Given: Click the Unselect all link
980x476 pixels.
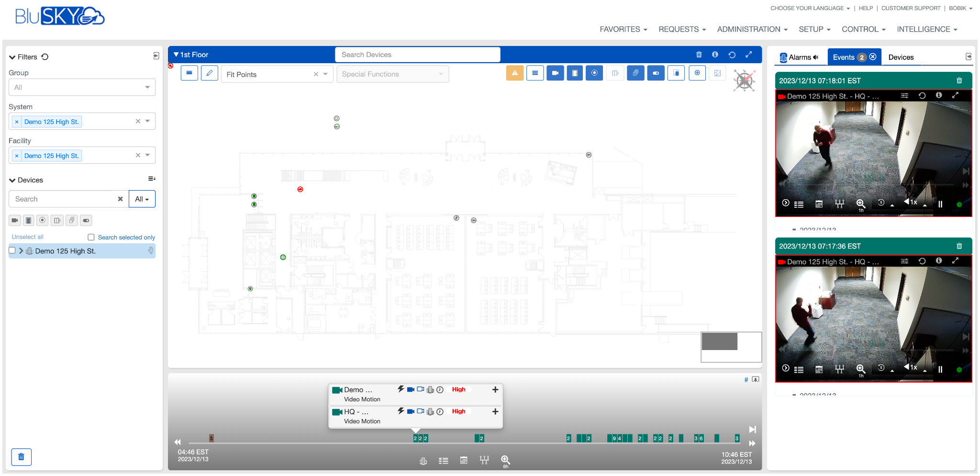Looking at the screenshot, I should [x=27, y=237].
